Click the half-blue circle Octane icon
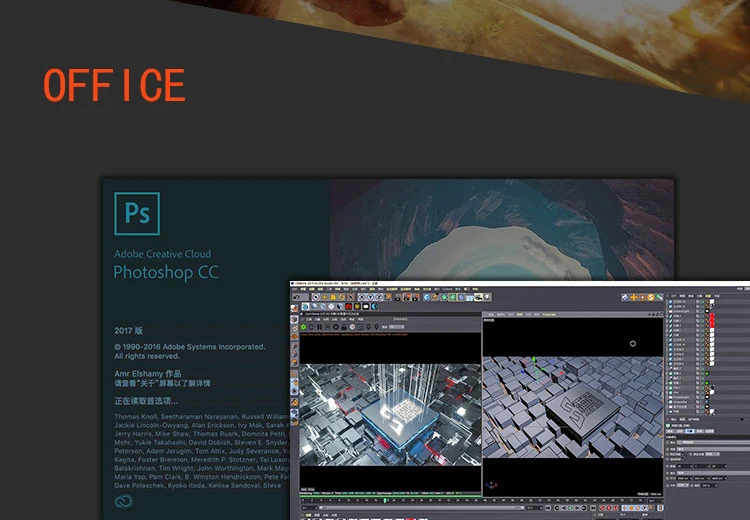Image resolution: width=750 pixels, height=520 pixels. click(x=375, y=306)
